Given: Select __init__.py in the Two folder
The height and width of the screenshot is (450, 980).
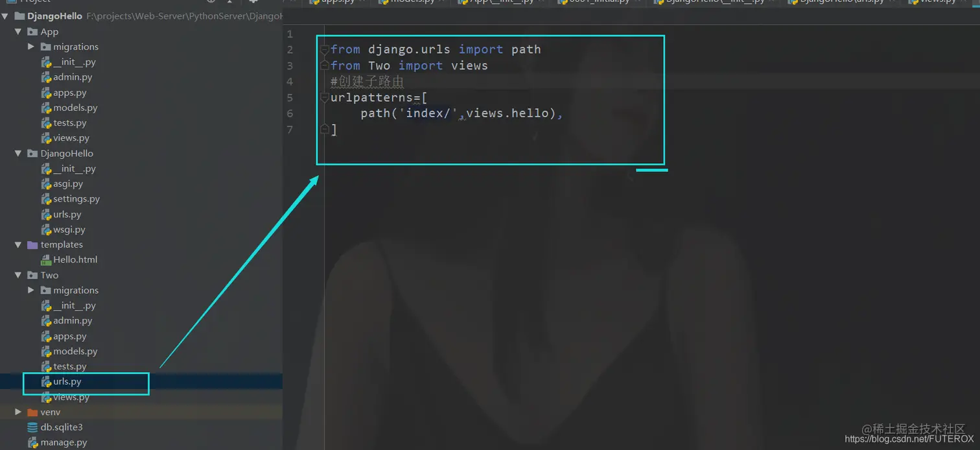Looking at the screenshot, I should coord(75,305).
